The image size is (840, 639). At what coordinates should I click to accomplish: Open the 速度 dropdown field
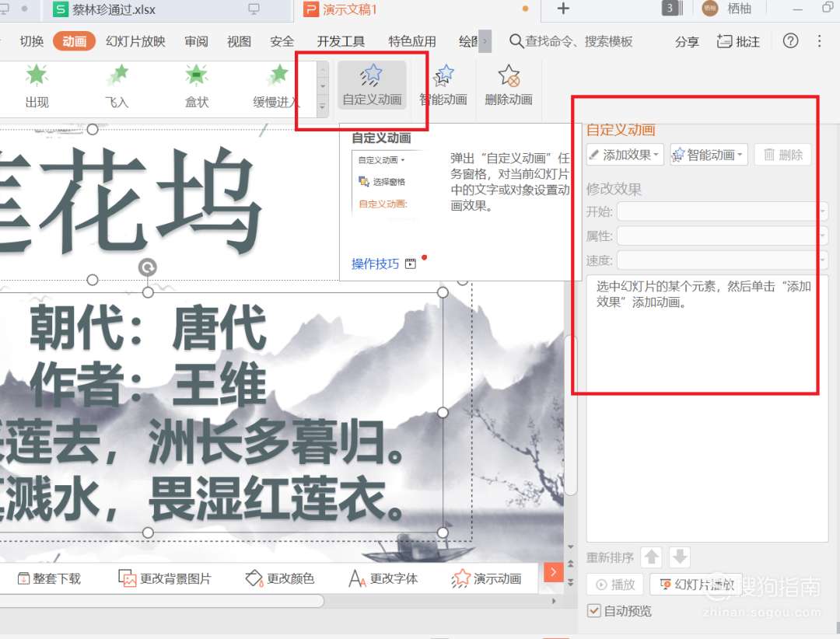(x=723, y=260)
